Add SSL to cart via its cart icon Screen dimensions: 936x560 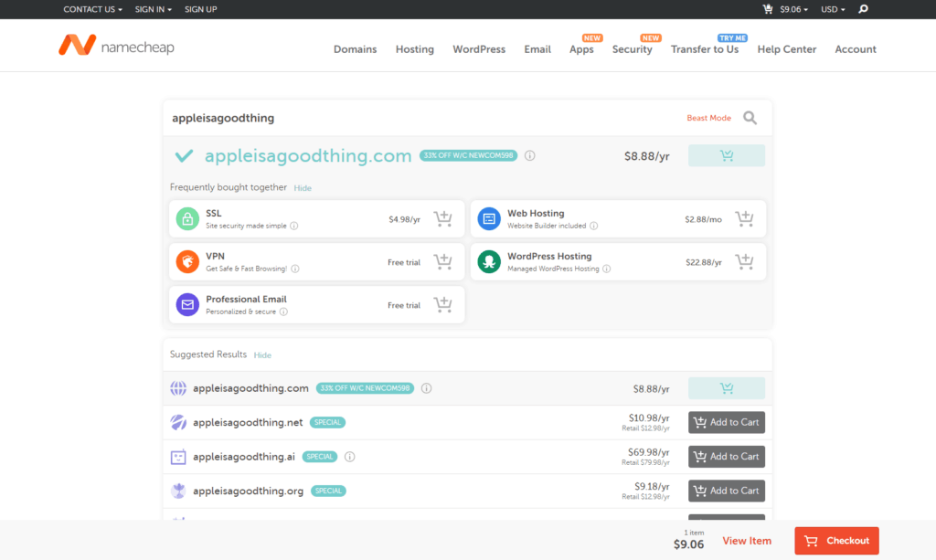point(443,219)
